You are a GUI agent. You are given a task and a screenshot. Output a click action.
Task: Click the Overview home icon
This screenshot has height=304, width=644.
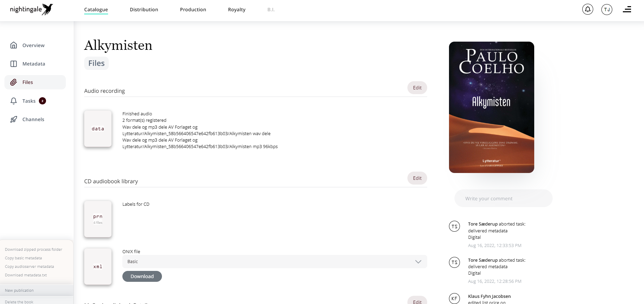click(14, 45)
